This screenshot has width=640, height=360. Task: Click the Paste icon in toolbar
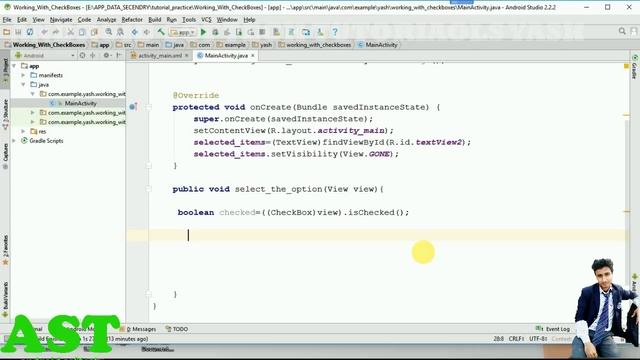pyautogui.click(x=94, y=32)
